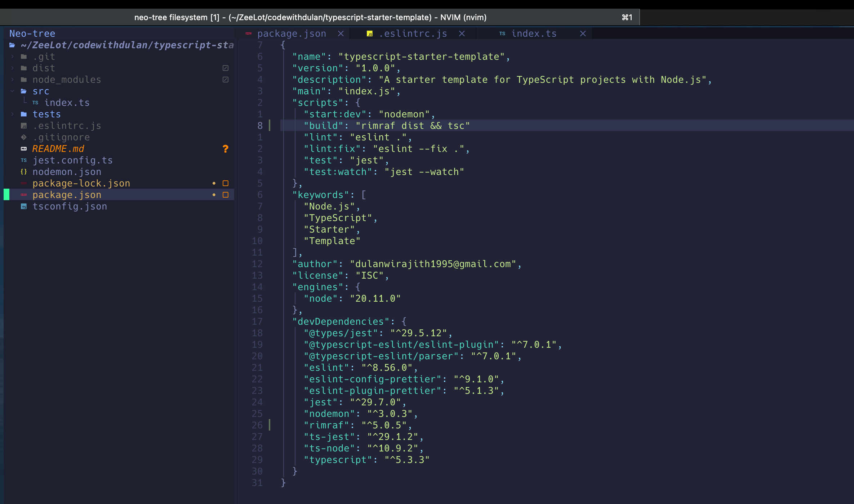Click the tsconfig.json file icon
Viewport: 854px width, 504px height.
pos(24,206)
